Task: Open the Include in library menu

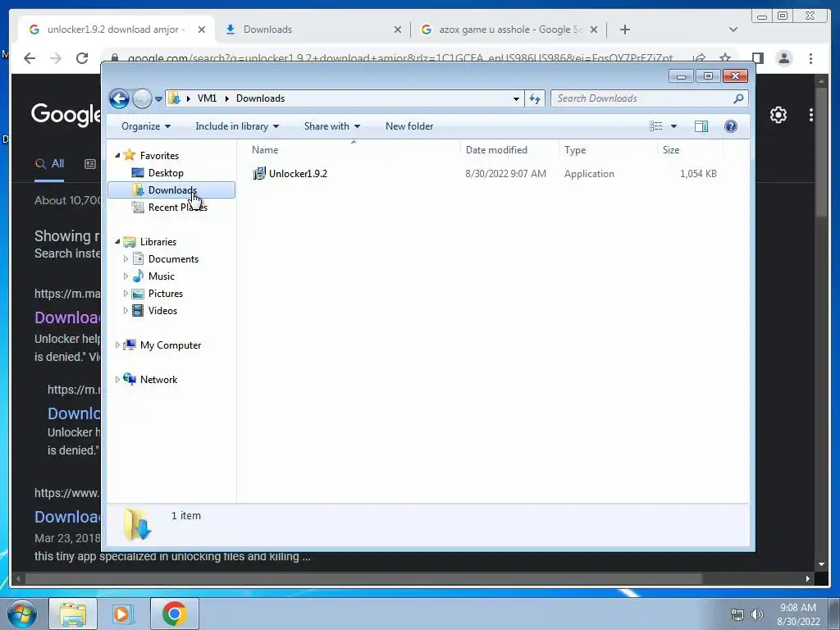Action: pos(237,126)
